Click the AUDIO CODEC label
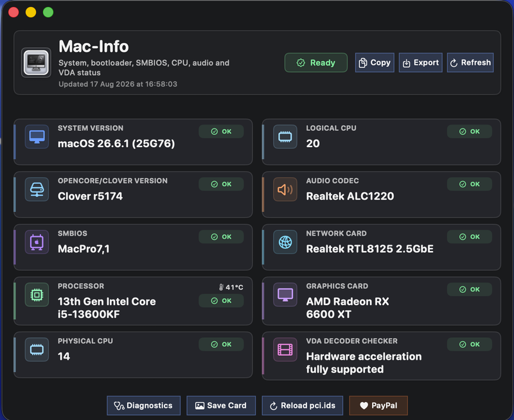The image size is (514, 420). (332, 181)
